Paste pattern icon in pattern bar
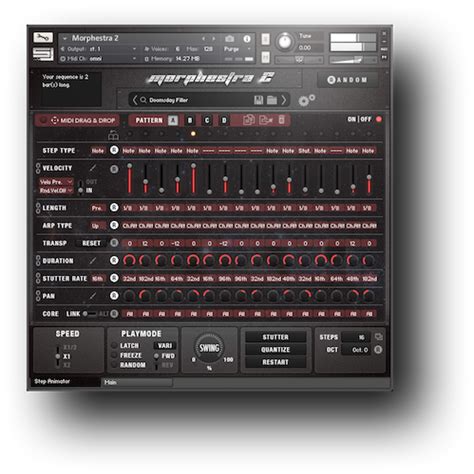474x474 pixels. [x=266, y=120]
